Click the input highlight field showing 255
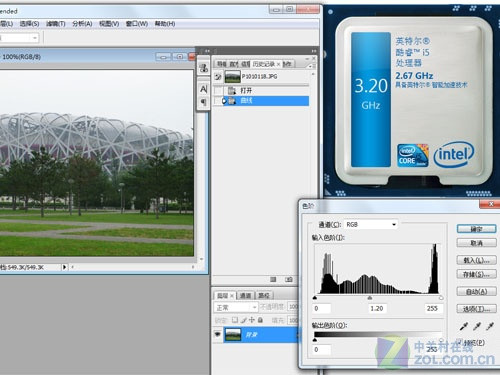 coord(433,308)
